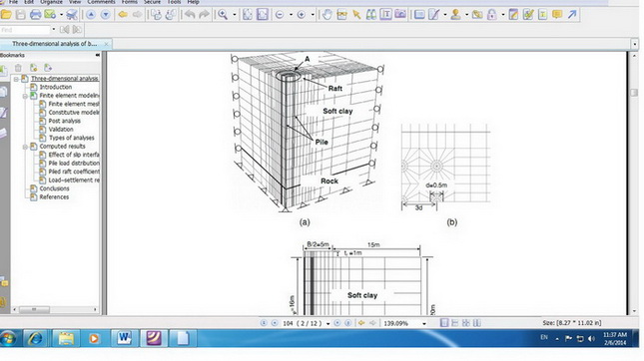This screenshot has width=644, height=361.
Task: Select the blue arrow drawing tool
Action: pos(572,15)
